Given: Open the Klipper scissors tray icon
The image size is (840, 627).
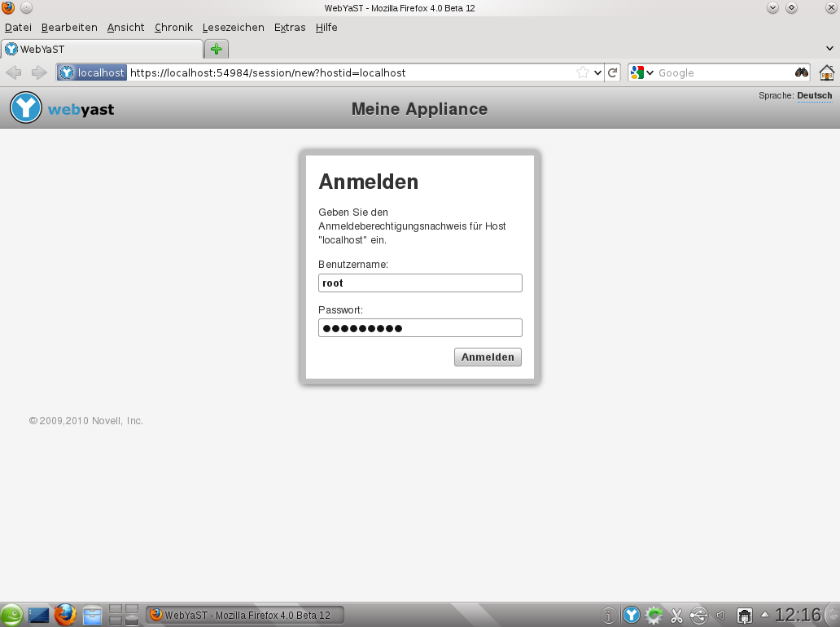Looking at the screenshot, I should [676, 615].
